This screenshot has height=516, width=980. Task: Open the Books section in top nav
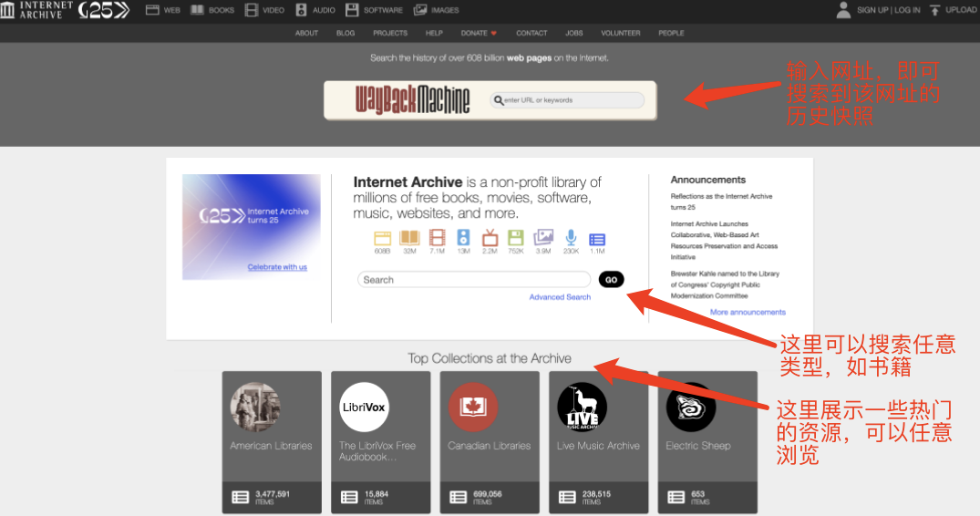[x=212, y=10]
